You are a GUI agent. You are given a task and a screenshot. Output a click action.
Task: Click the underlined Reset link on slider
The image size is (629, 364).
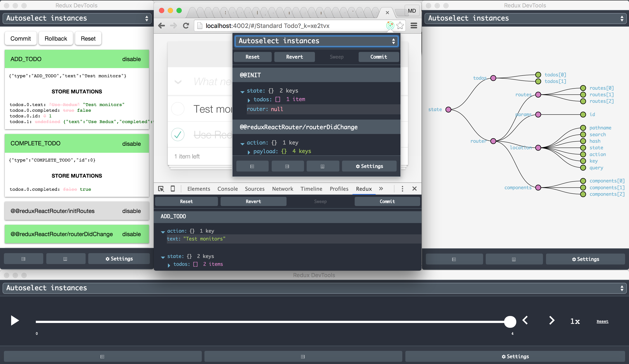click(x=602, y=321)
